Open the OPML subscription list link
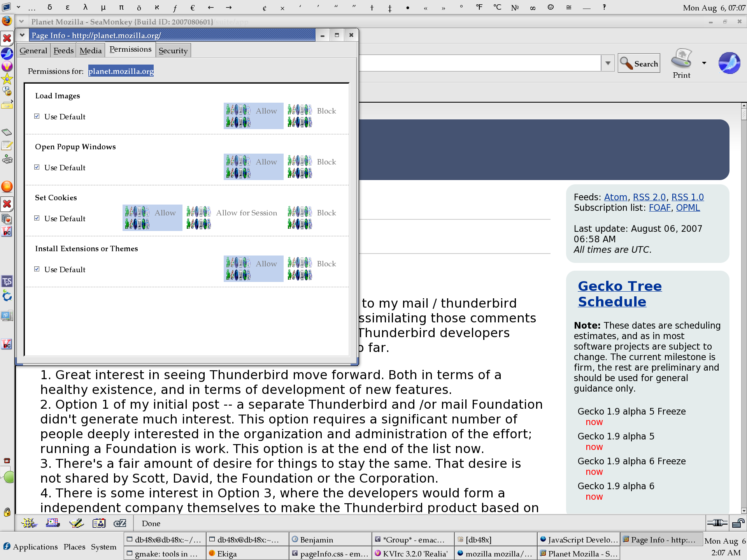This screenshot has height=560, width=747. click(x=688, y=208)
